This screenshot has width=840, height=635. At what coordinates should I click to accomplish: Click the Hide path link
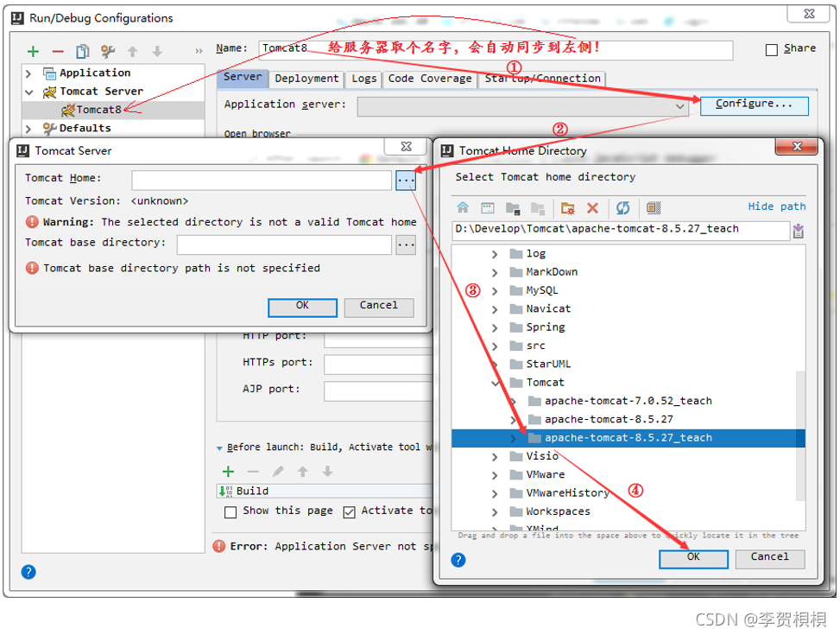click(777, 207)
